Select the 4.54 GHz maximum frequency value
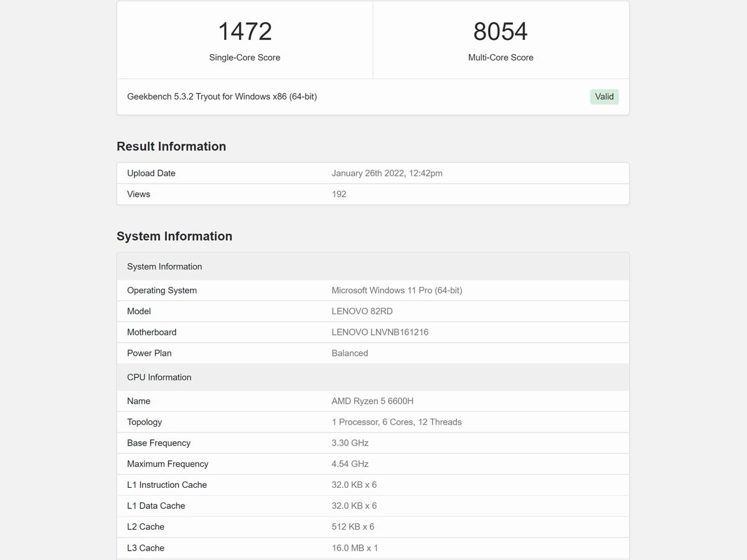This screenshot has width=747, height=560. coord(350,464)
